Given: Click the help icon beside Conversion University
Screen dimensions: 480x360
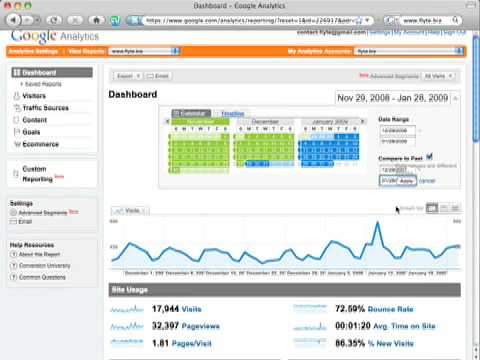Looking at the screenshot, I should pos(13,266).
